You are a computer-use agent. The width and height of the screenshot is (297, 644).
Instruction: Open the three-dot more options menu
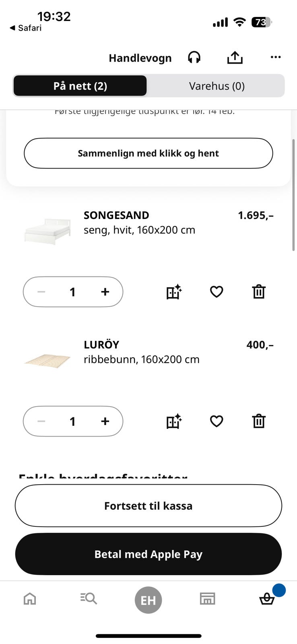coord(276,57)
